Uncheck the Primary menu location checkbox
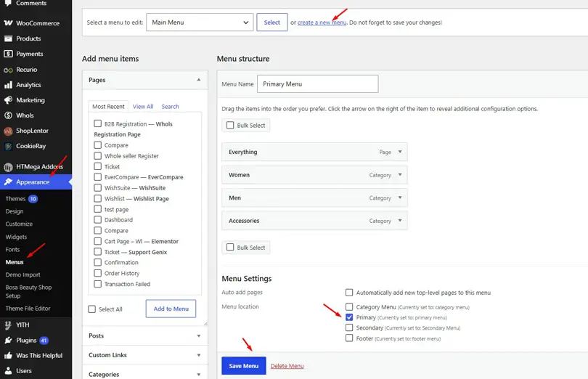 pyautogui.click(x=349, y=317)
